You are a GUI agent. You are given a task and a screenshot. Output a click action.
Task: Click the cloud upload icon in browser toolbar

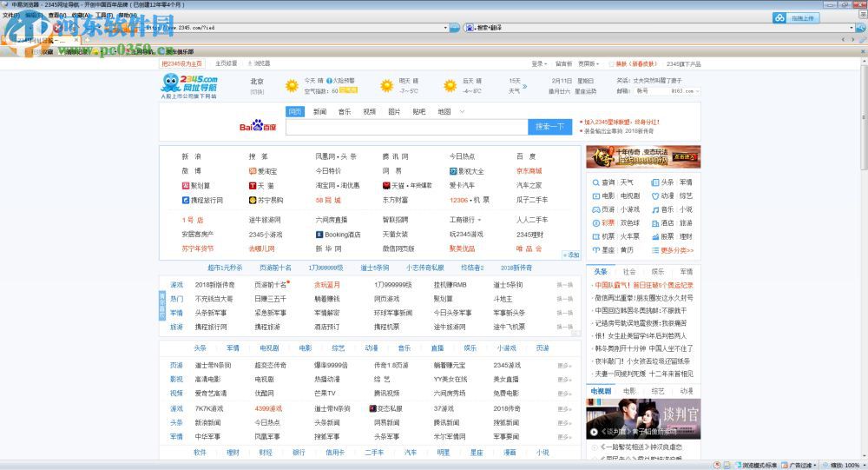click(779, 17)
